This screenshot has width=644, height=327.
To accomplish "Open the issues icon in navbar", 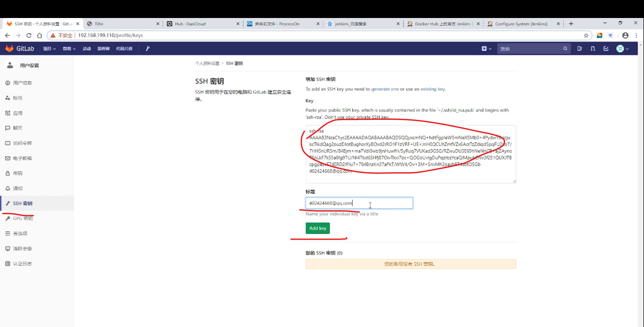I will pos(580,49).
